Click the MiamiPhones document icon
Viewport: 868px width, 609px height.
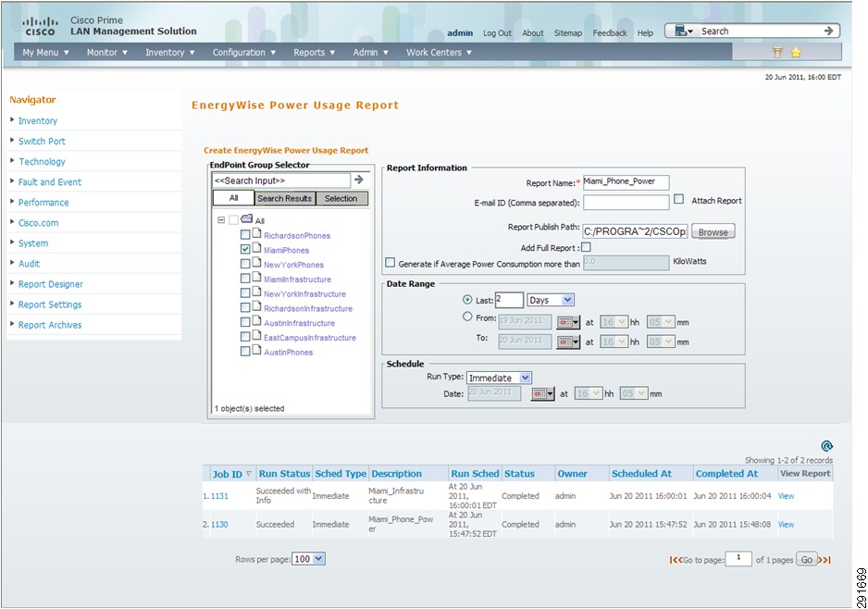[x=257, y=247]
